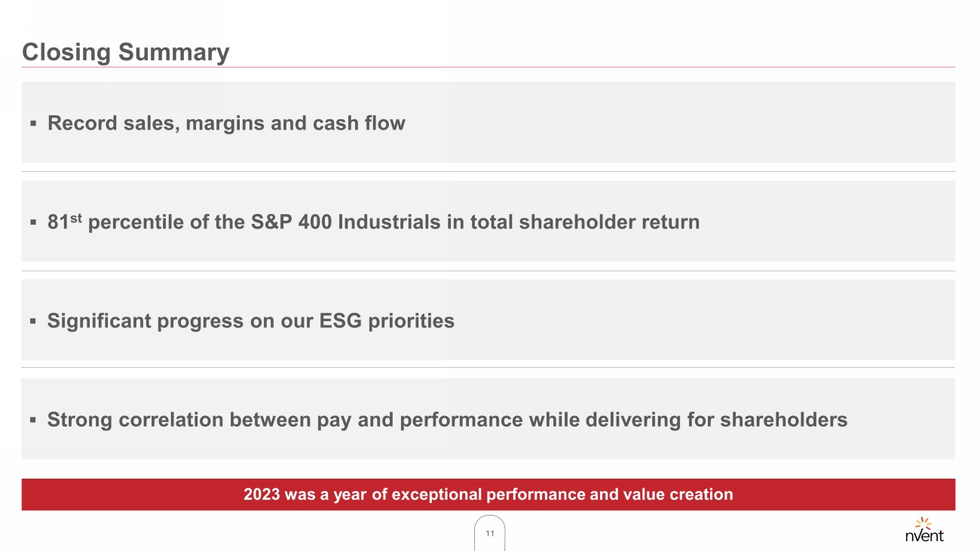Image resolution: width=980 pixels, height=551 pixels.
Task: Select the "Record sales, margins and cash flow" text
Action: pyautogui.click(x=226, y=123)
